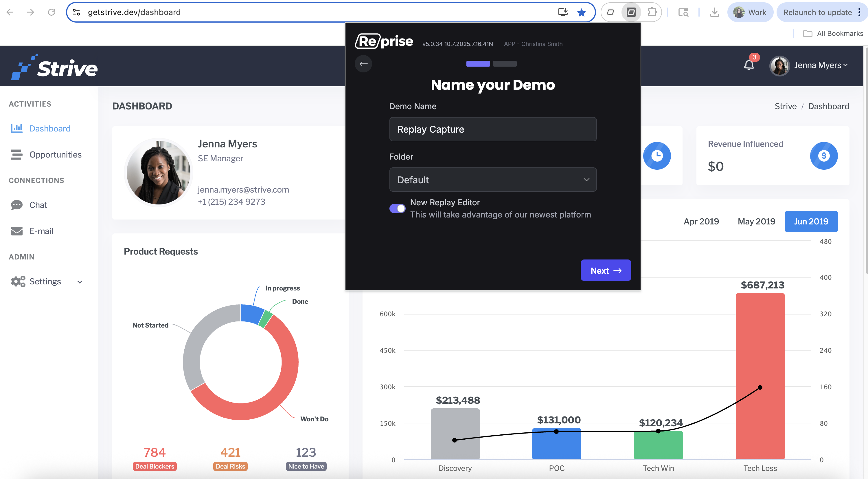Click the Dashboard bar-chart icon

tap(16, 128)
